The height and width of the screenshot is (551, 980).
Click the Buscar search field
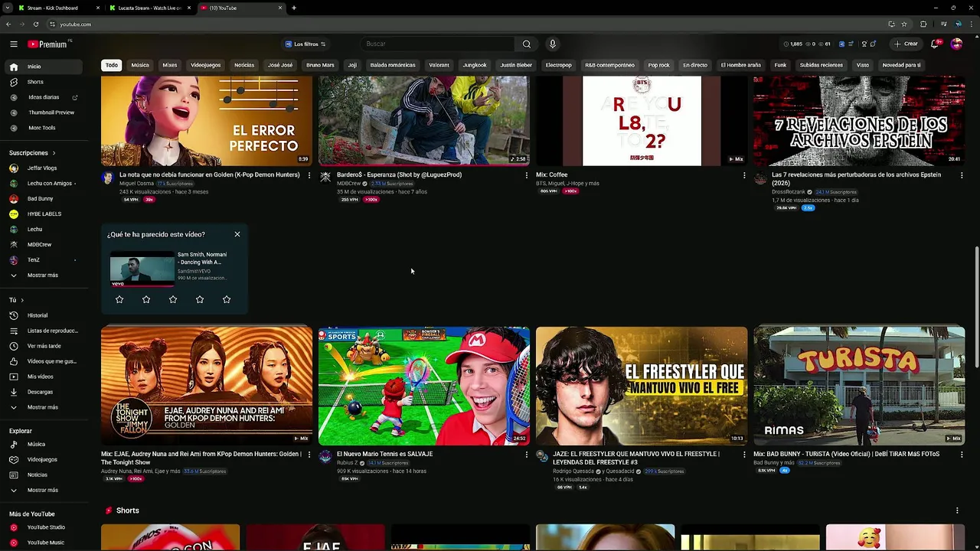point(438,44)
